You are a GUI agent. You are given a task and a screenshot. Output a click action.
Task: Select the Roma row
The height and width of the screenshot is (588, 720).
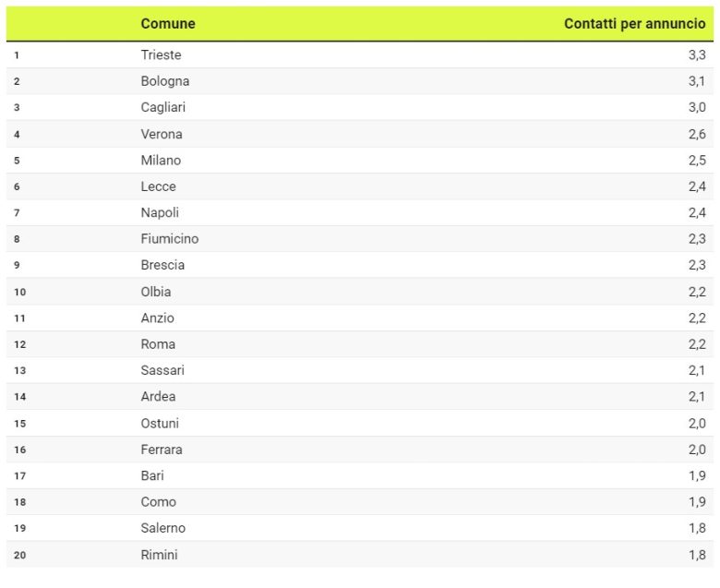tap(360, 344)
